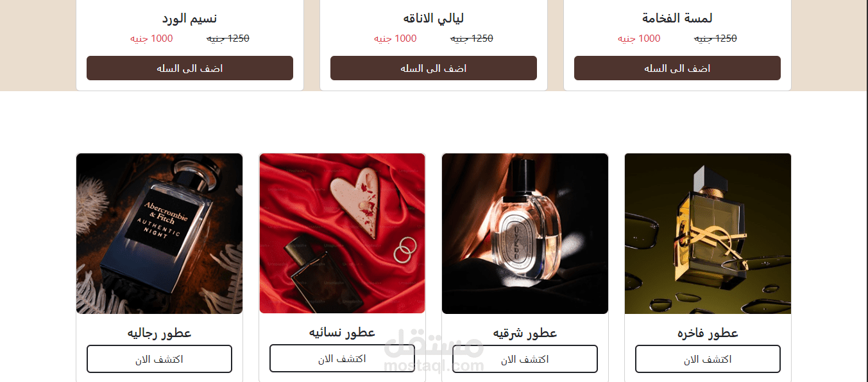Viewport: 868px width, 382px height.
Task: Click the عطور شرقيه category heading
Action: [x=525, y=333]
